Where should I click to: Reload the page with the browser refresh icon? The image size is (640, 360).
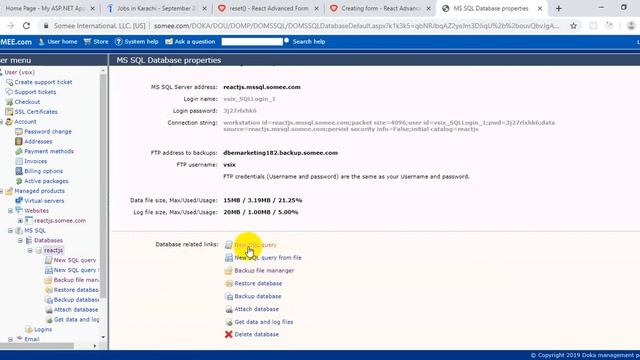(x=27, y=26)
